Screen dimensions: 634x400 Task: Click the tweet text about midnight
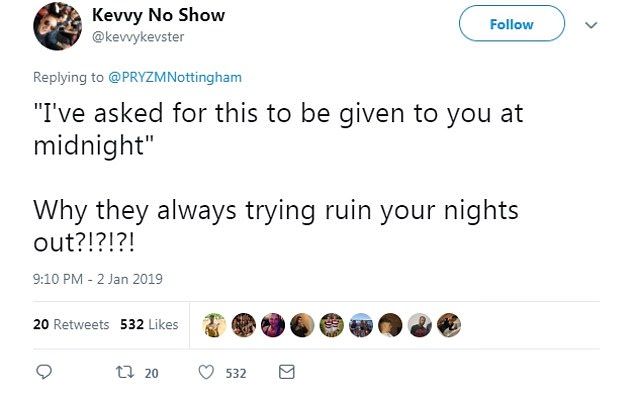click(x=278, y=129)
